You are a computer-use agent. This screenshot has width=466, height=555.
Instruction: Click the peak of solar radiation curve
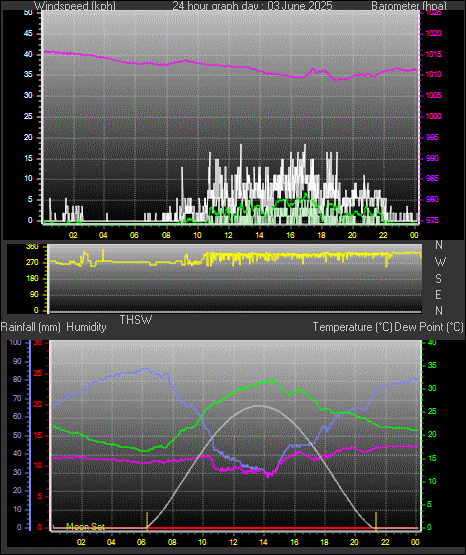click(x=259, y=406)
